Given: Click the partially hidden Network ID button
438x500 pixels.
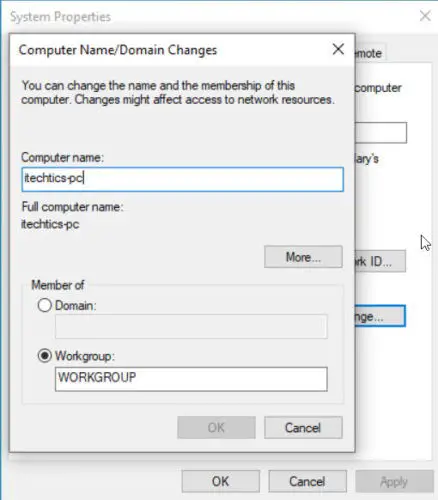Looking at the screenshot, I should point(380,261).
